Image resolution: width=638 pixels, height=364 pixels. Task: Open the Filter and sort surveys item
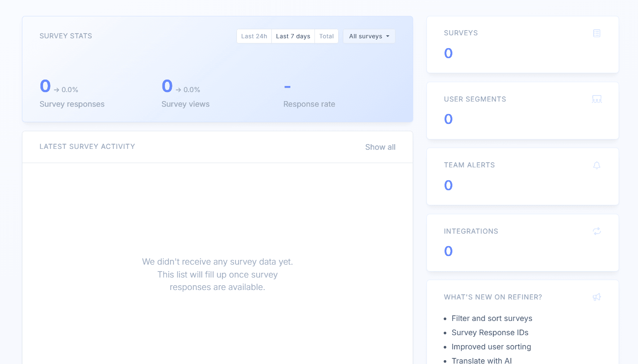[492, 318]
